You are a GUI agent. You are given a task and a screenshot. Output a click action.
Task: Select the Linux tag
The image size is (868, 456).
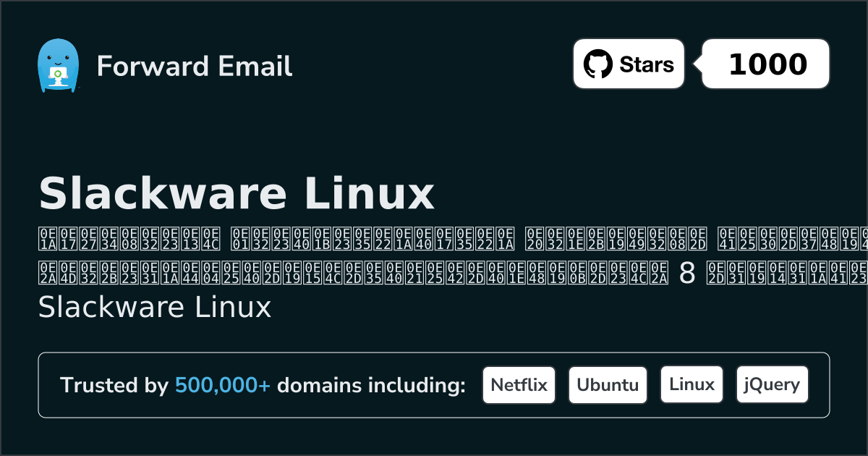coord(692,384)
